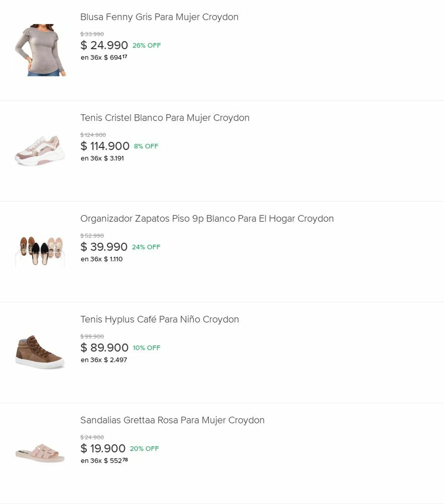Click the 20% OFF sandals discount
The image size is (444, 504).
coord(144,449)
